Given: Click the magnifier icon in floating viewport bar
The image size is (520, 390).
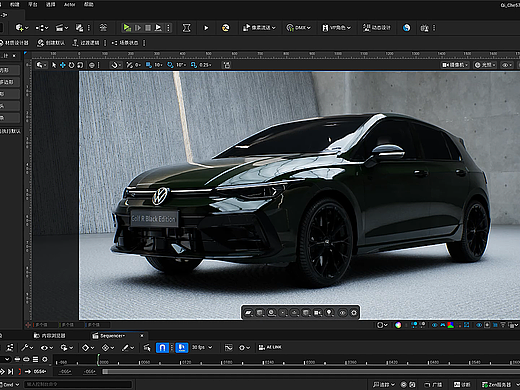Looking at the screenshot, I should [272, 313].
